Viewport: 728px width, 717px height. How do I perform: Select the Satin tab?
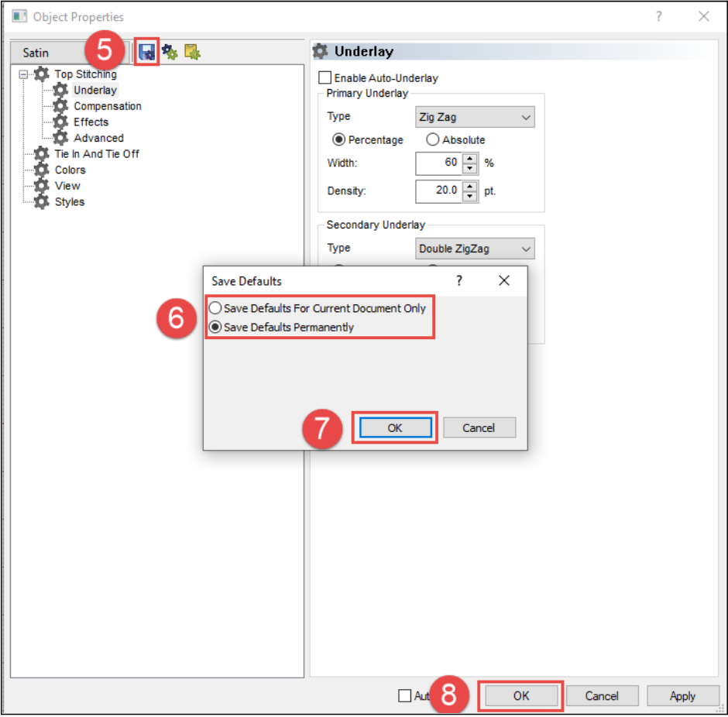click(36, 53)
